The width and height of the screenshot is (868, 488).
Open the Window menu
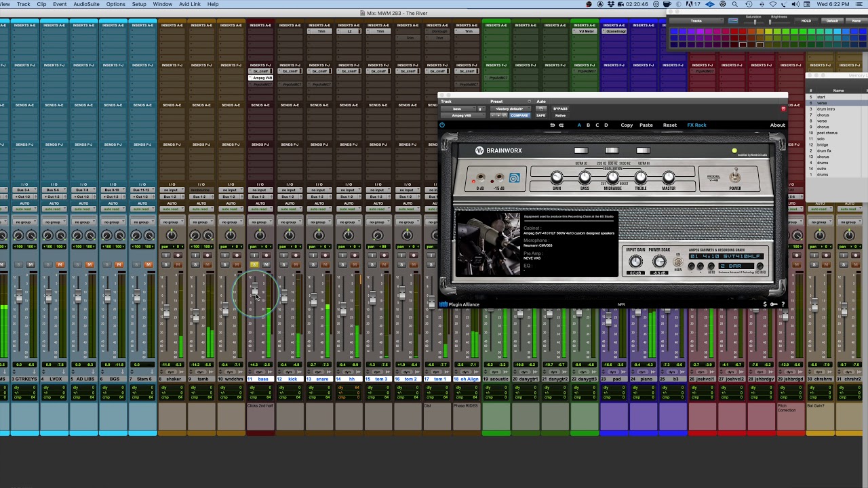[163, 4]
